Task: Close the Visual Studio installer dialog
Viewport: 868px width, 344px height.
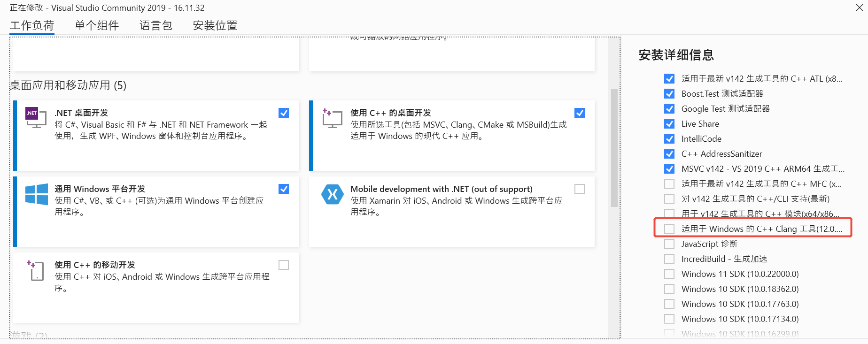Action: tap(859, 8)
